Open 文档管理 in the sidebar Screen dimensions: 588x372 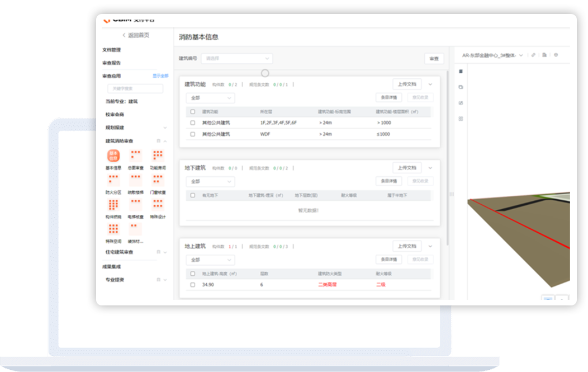tap(111, 50)
